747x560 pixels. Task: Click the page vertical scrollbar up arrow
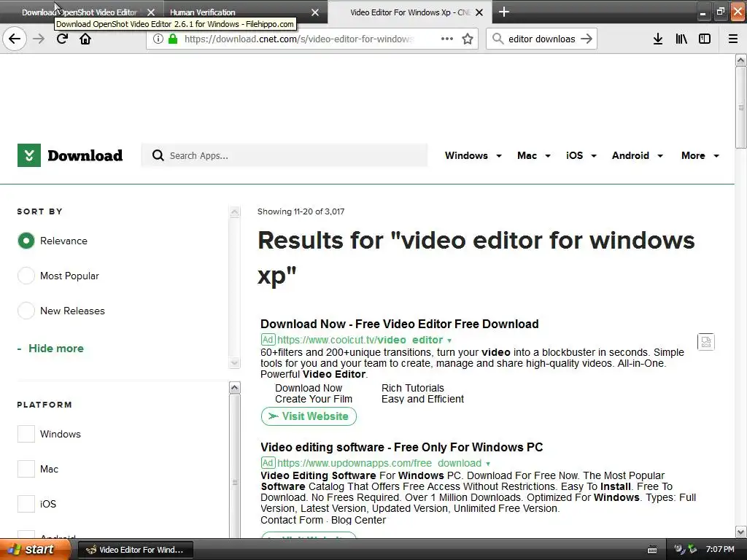click(741, 60)
